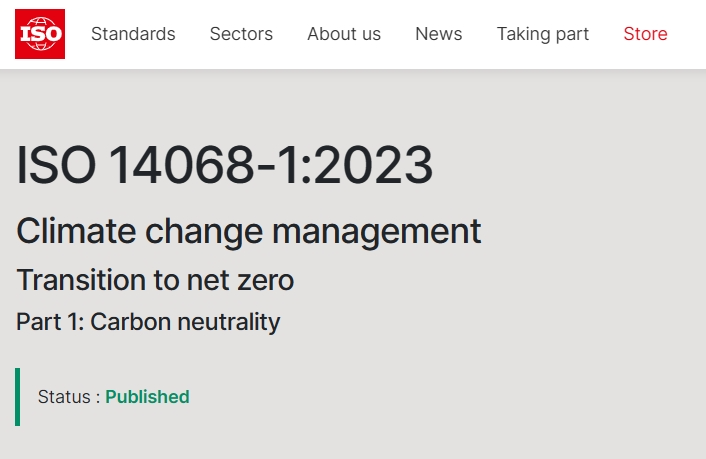The image size is (706, 459).
Task: Open the Taking part navigation item
Action: click(x=543, y=34)
